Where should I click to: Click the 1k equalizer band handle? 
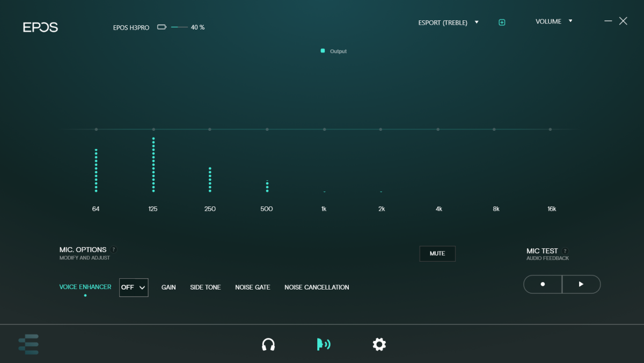pos(324,129)
